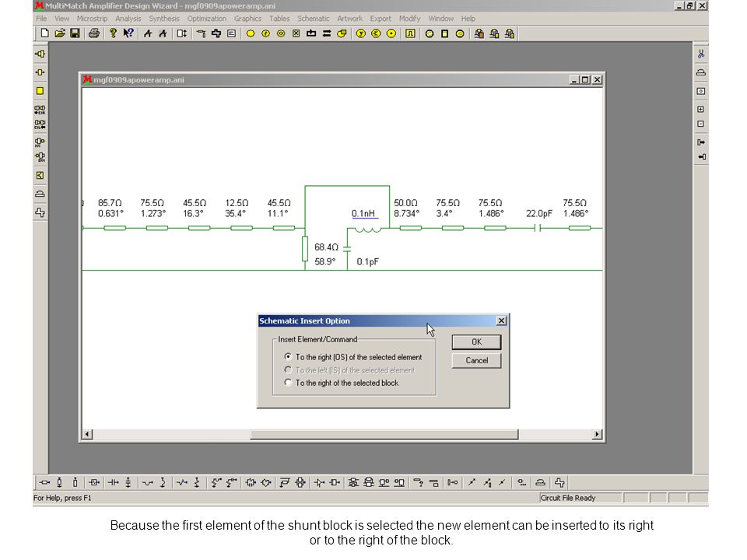Open the Modify menu
The width and height of the screenshot is (747, 560).
410,19
